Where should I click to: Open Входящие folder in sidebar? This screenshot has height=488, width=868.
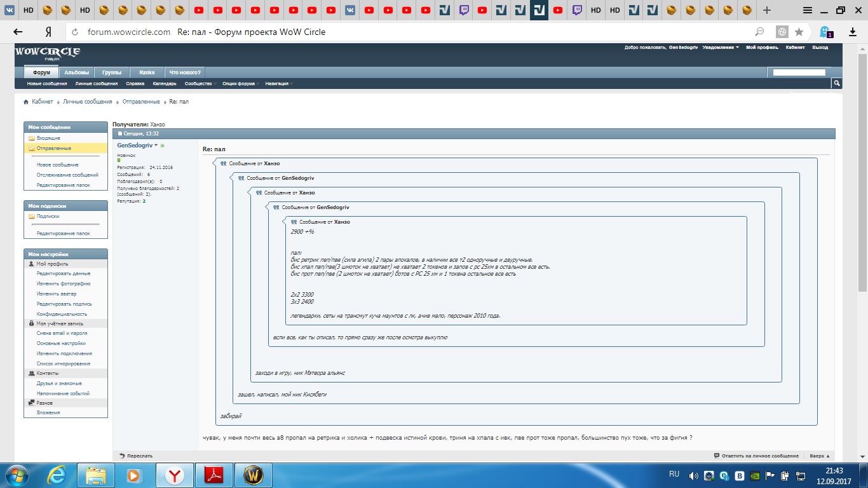point(48,138)
